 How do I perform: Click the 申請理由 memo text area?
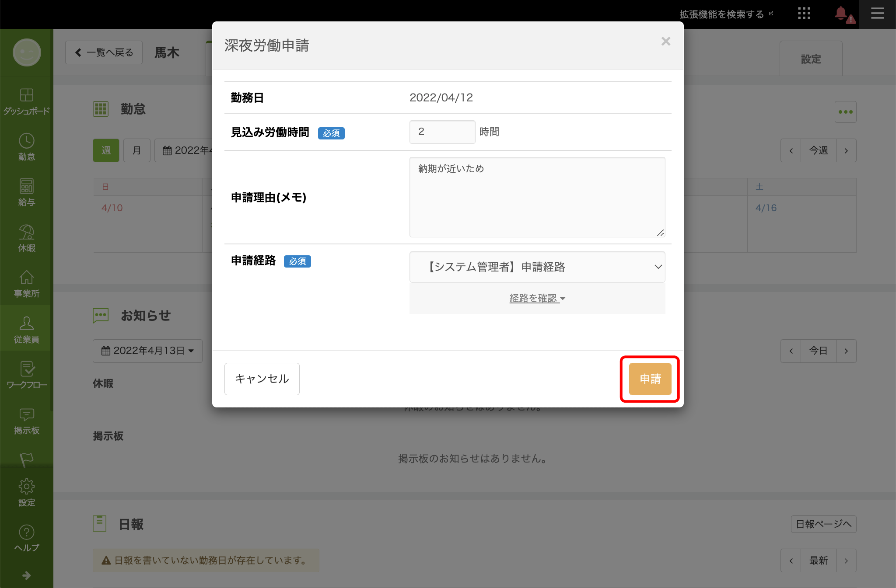pos(537,197)
